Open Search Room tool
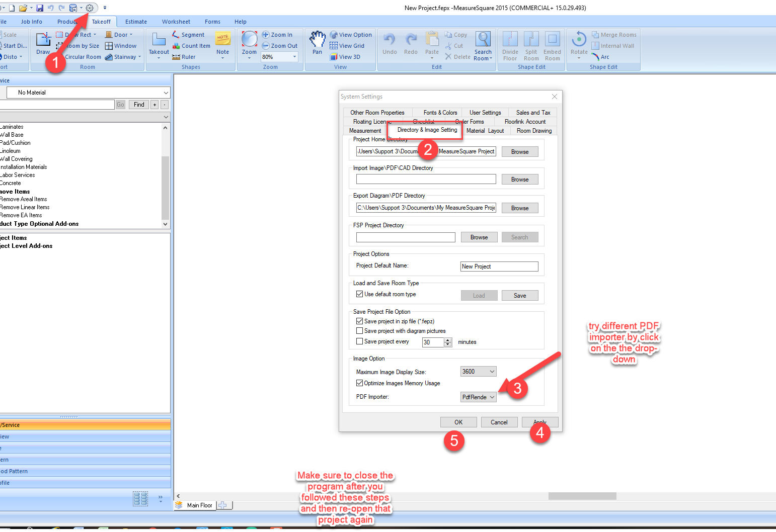This screenshot has height=532, width=776. [483, 46]
